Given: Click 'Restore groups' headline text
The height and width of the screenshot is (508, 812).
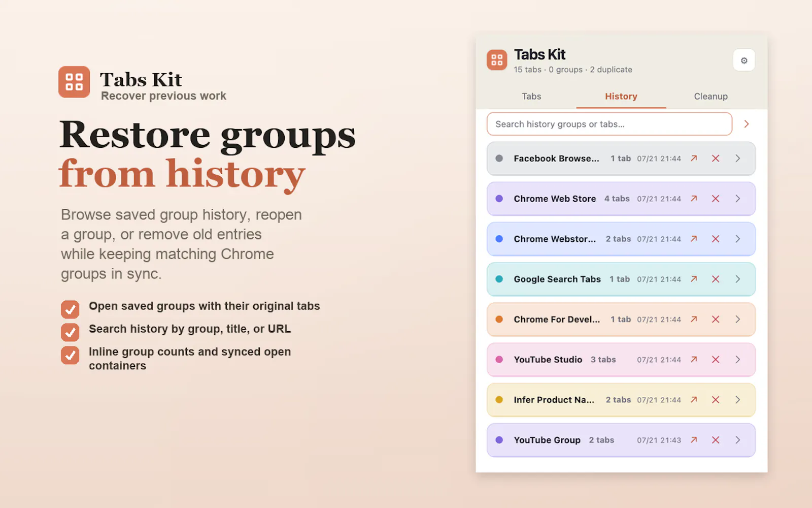Looking at the screenshot, I should (208, 136).
